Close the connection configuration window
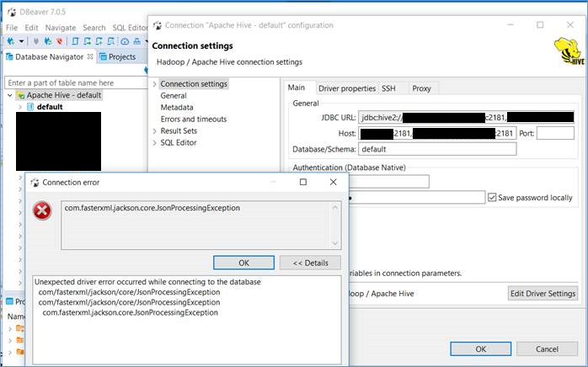Screen dimensions: 588x367 click(570, 24)
